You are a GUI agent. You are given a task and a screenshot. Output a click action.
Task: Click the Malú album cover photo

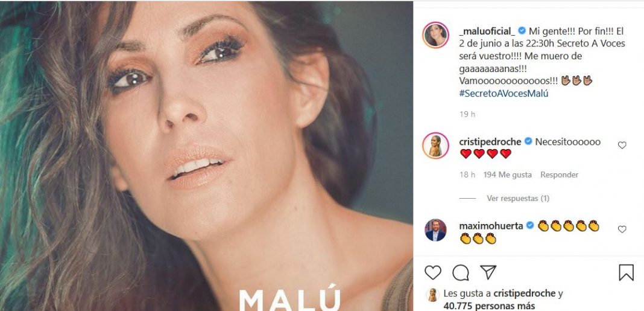[x=206, y=155]
